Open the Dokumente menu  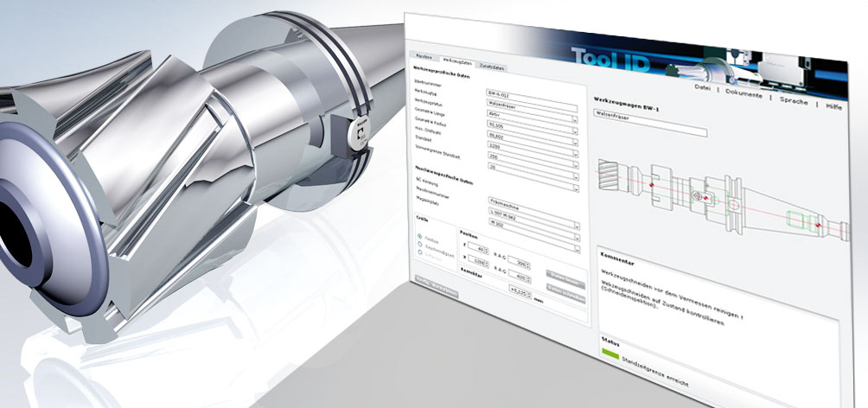[x=743, y=92]
